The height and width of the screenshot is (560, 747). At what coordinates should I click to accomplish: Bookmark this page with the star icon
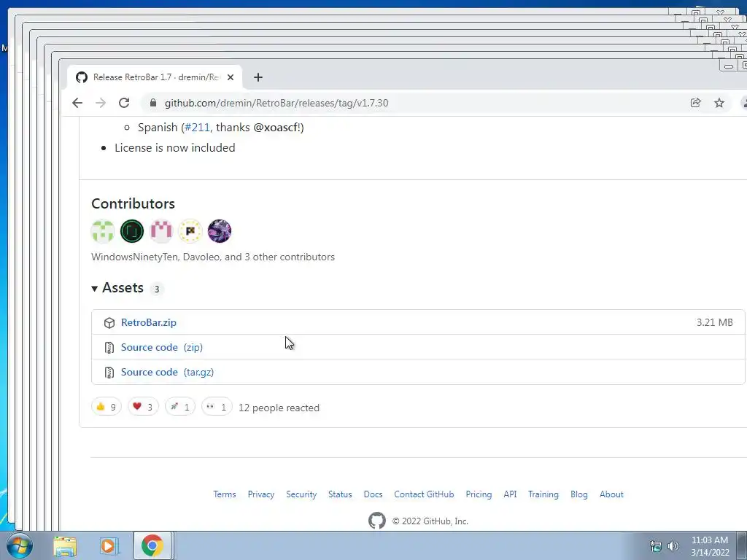(719, 103)
